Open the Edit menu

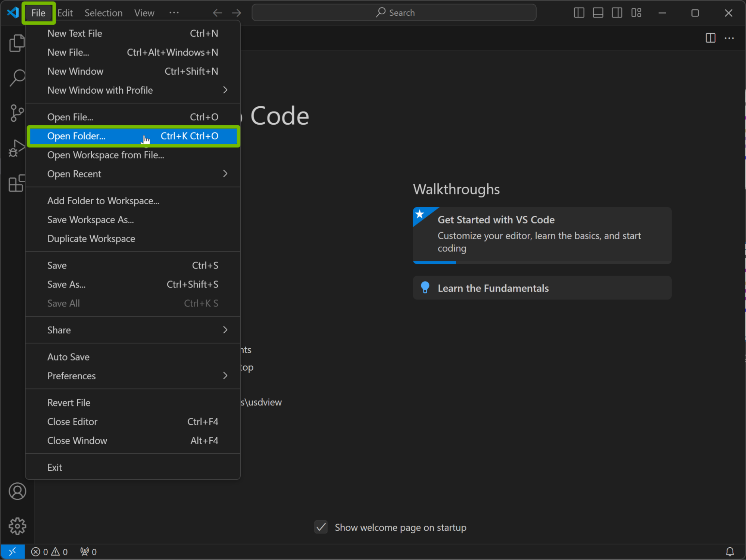tap(65, 13)
